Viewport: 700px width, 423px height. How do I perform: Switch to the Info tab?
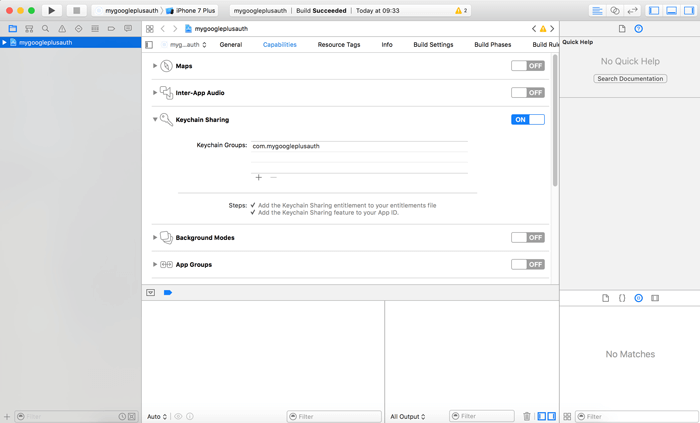coord(387,45)
